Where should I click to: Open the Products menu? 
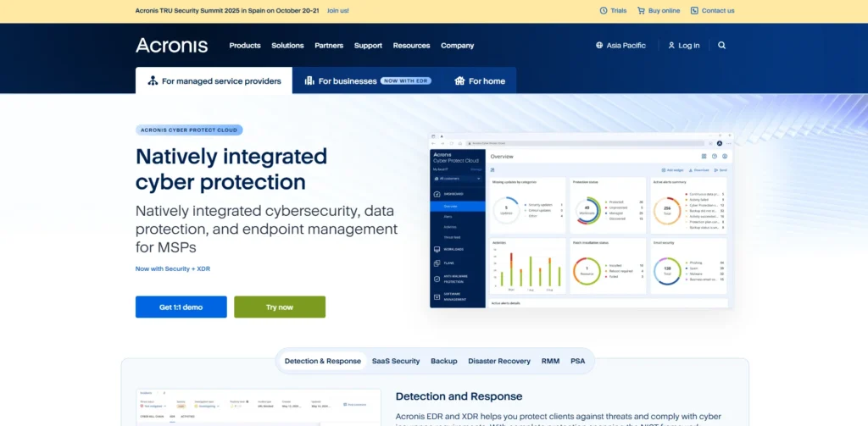[x=245, y=46]
